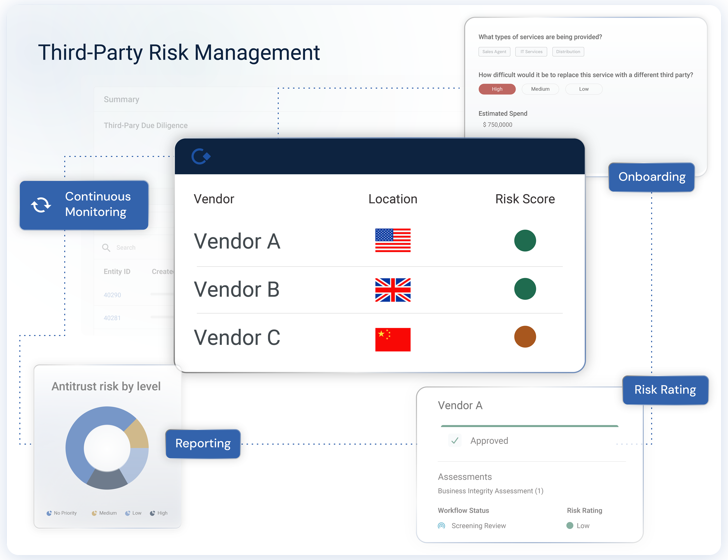This screenshot has height=560, width=728.
Task: Click the China flag for Vendor C
Action: 393,339
